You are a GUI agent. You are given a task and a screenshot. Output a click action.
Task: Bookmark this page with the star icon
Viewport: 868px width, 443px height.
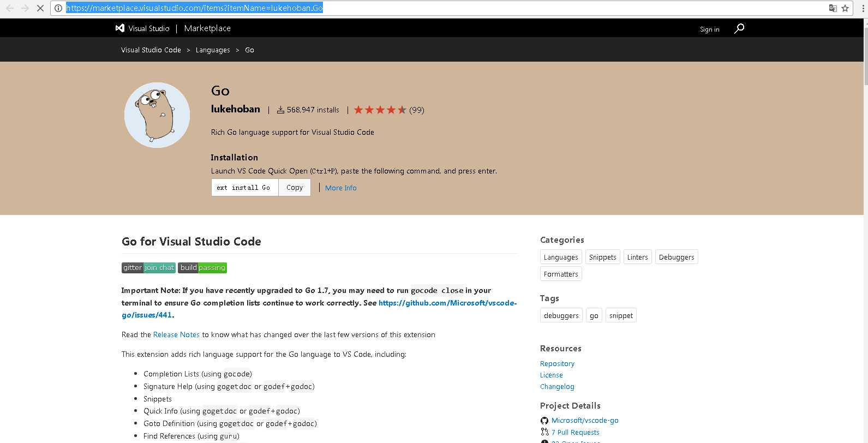845,8
